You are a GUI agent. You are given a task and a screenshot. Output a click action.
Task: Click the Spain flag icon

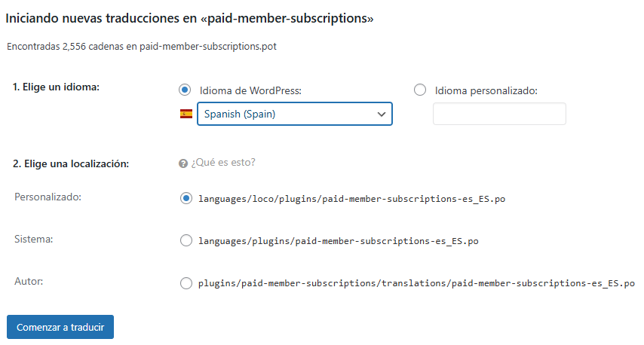(x=186, y=114)
